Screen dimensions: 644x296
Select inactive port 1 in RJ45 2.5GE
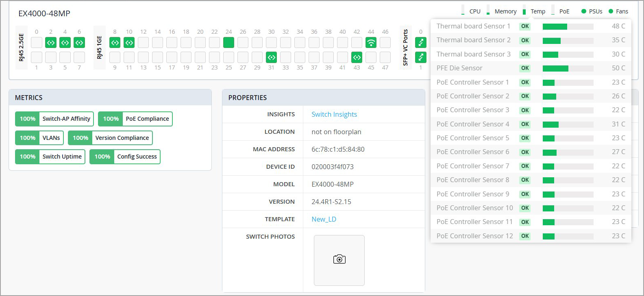(37, 57)
